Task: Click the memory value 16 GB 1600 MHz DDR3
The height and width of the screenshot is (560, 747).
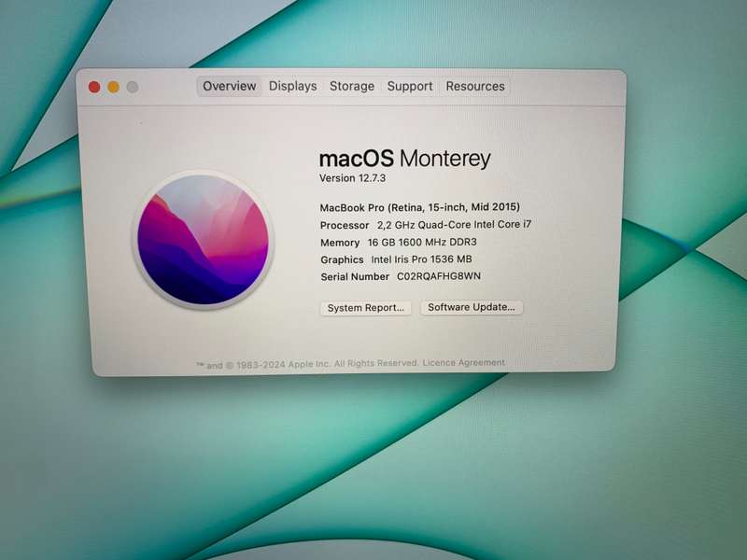Action: point(422,242)
